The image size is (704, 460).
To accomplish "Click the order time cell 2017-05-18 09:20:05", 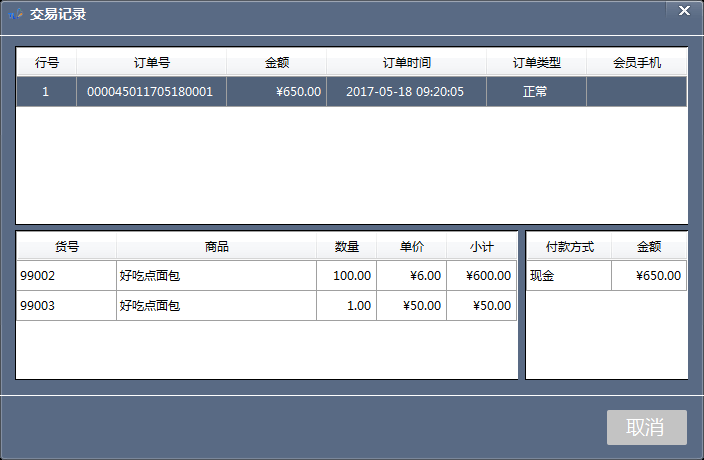I will click(405, 91).
